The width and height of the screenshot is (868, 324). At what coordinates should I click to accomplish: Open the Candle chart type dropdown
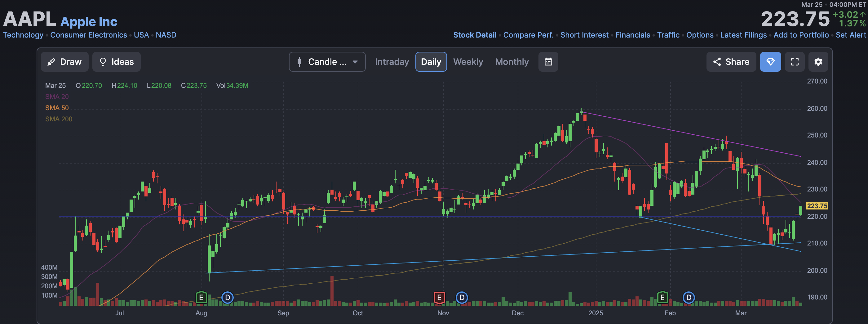click(x=327, y=62)
